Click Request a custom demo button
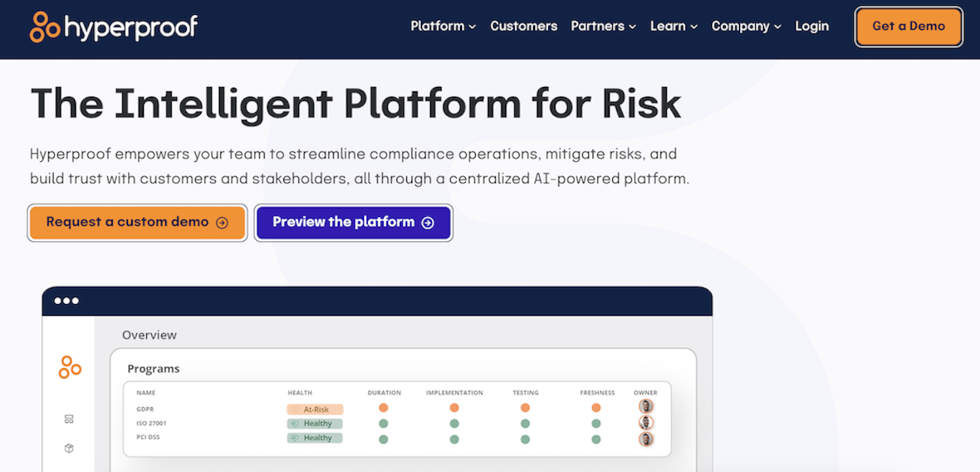This screenshot has height=472, width=980. [x=137, y=222]
